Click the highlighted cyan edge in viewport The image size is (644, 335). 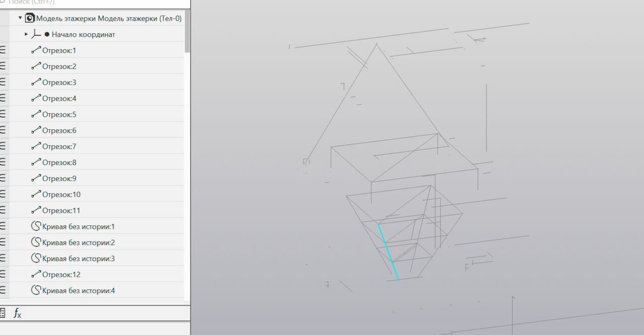pyautogui.click(x=388, y=253)
